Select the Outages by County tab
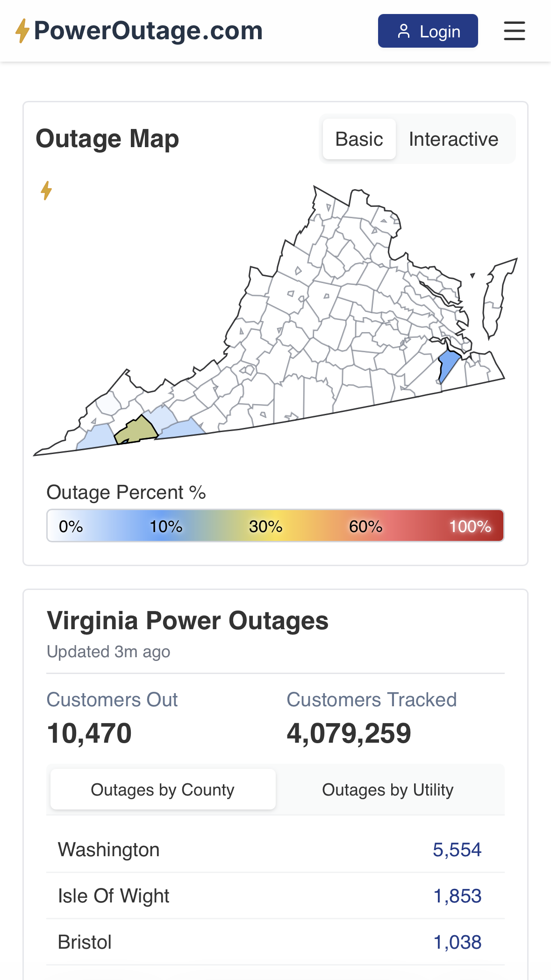551x980 pixels. click(x=163, y=789)
